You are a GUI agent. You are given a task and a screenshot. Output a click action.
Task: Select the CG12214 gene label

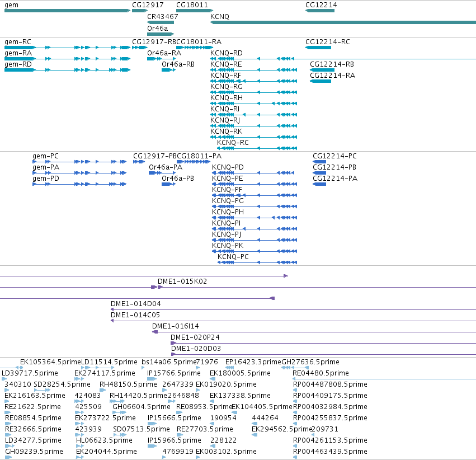[321, 5]
